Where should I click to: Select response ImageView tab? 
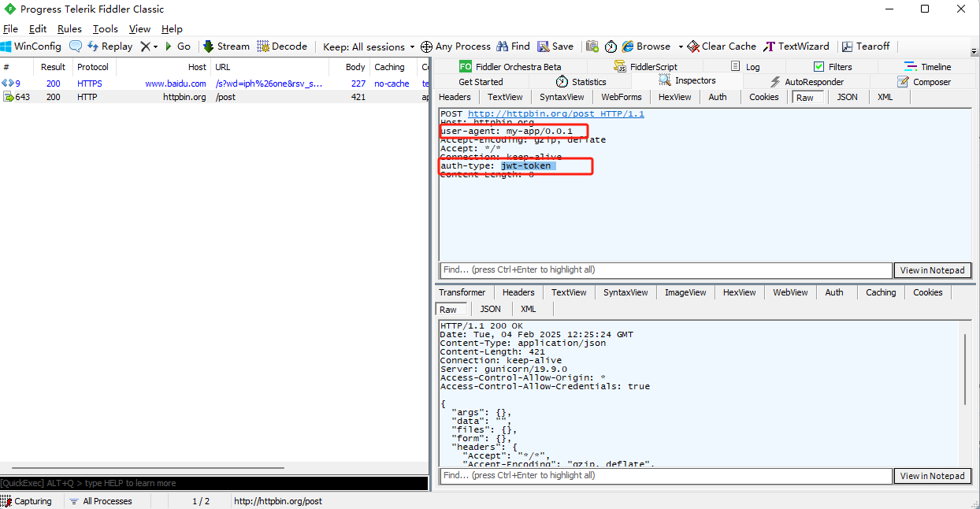coord(685,292)
